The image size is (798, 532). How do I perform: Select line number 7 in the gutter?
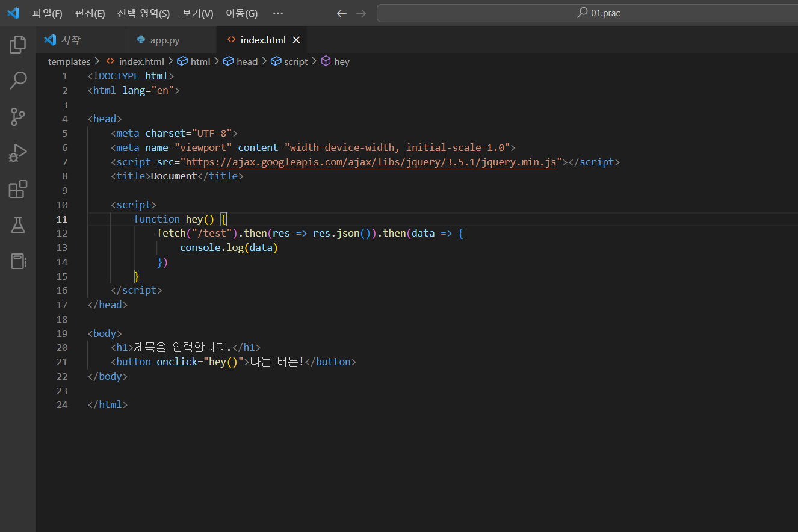(x=65, y=162)
